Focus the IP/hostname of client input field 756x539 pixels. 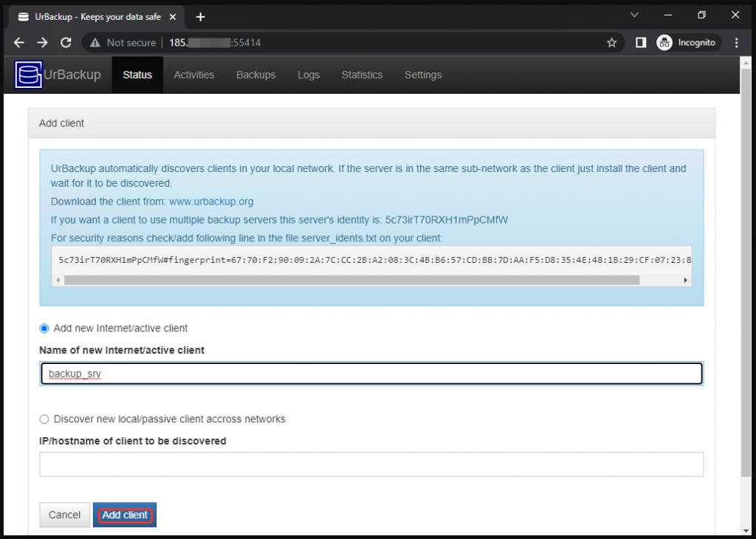point(371,464)
